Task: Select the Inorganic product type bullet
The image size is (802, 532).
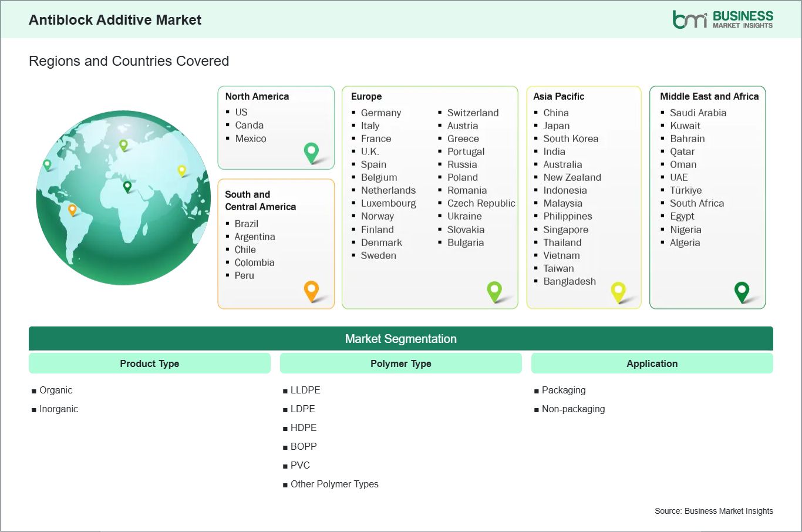Action: click(59, 409)
